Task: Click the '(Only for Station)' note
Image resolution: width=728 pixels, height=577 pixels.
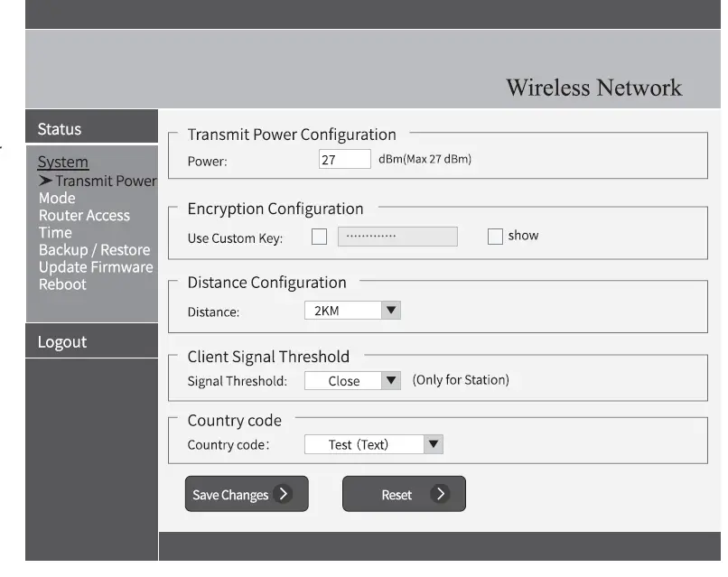Action: tap(461, 380)
